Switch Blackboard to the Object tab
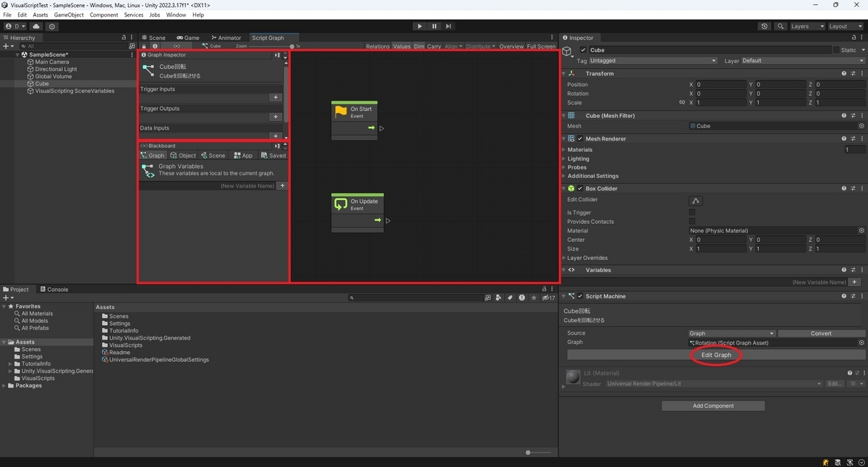The image size is (868, 467). pos(183,156)
